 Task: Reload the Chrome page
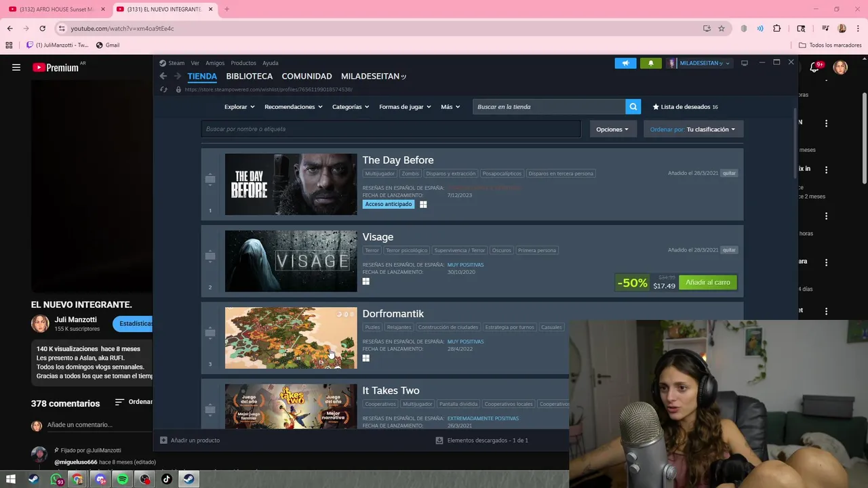pyautogui.click(x=42, y=28)
